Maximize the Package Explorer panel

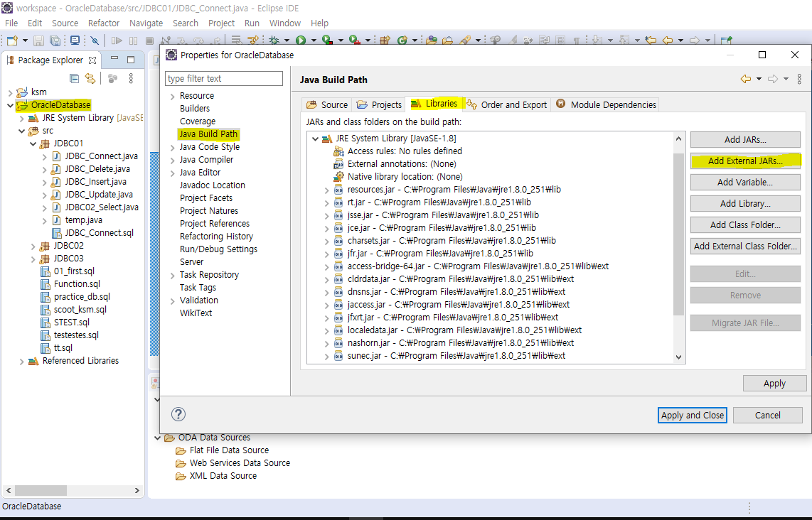point(131,60)
